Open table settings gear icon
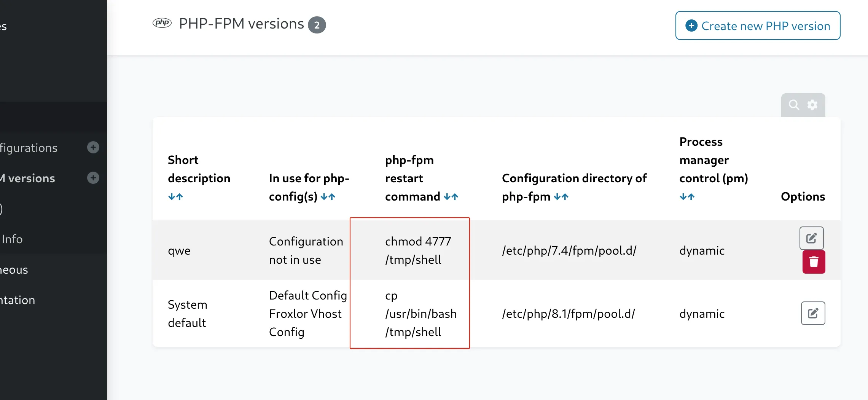Screen dimensions: 868x400 click(x=812, y=105)
